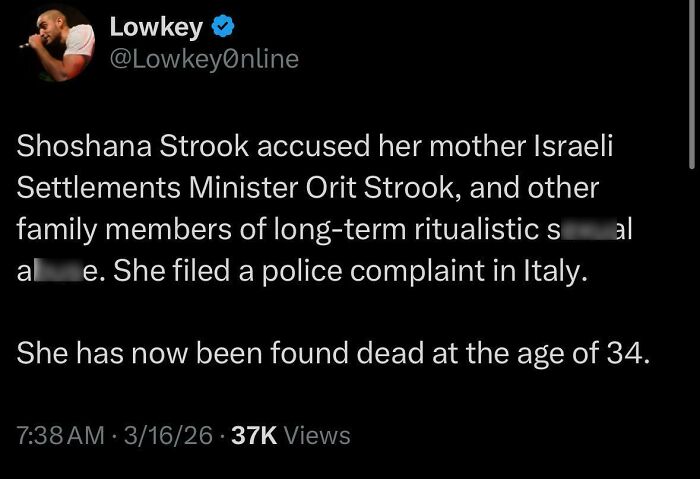Click the word Views in footer

point(318,436)
